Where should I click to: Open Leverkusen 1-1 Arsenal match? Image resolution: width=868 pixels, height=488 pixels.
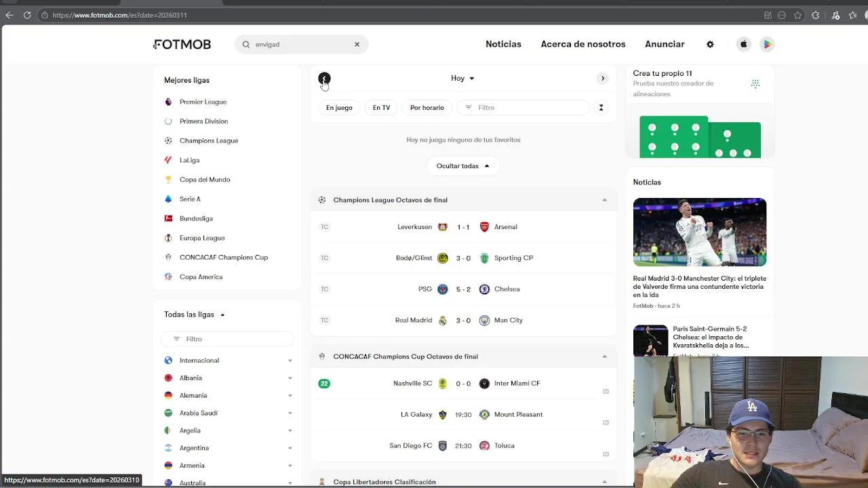(463, 227)
